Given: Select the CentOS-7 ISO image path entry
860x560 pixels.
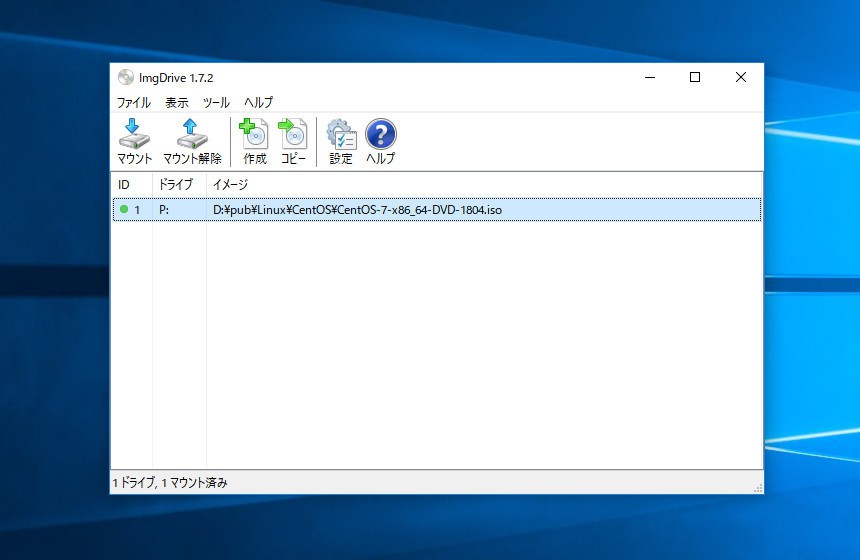Looking at the screenshot, I should pos(357,210).
